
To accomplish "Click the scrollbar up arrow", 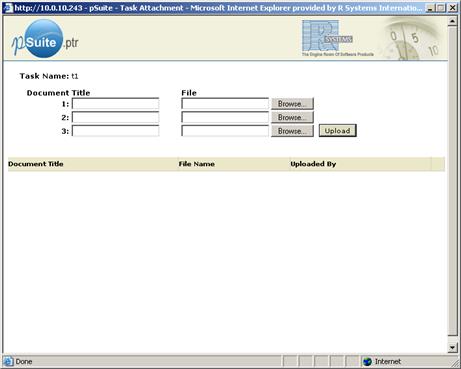I will point(452,22).
